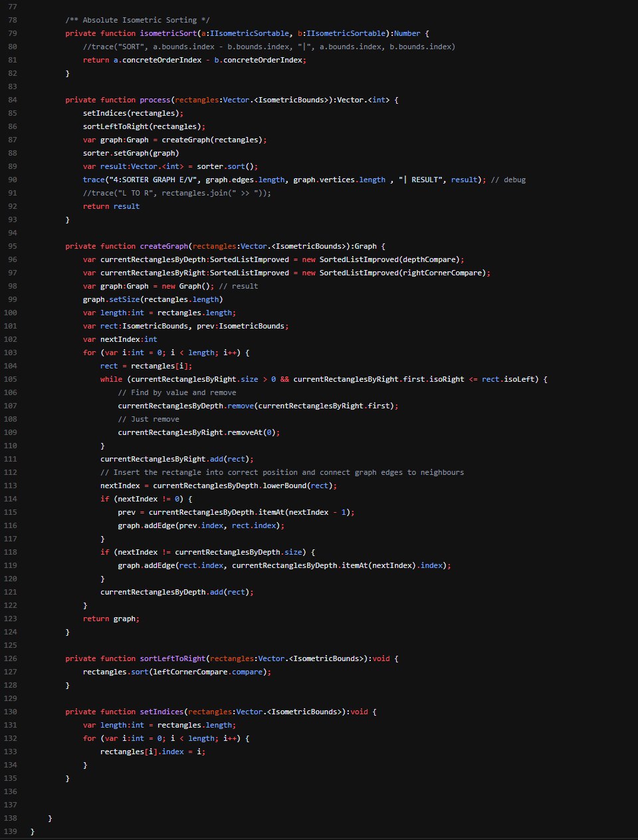Click the comment "/** Absolute Isometric Sorting */"
The height and width of the screenshot is (840, 638).
[x=138, y=20]
